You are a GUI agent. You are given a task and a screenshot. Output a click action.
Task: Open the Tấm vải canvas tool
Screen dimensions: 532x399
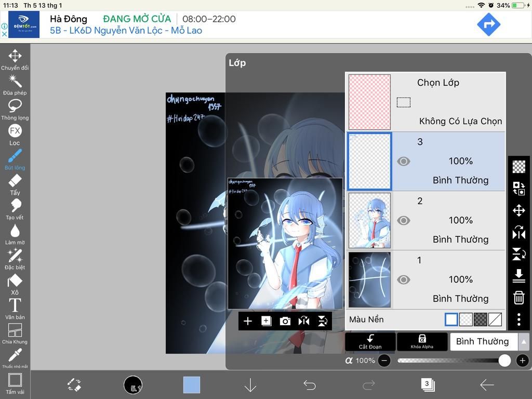(x=15, y=384)
